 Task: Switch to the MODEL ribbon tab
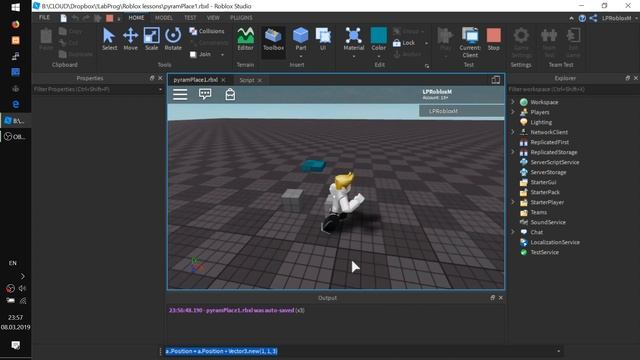click(x=164, y=18)
